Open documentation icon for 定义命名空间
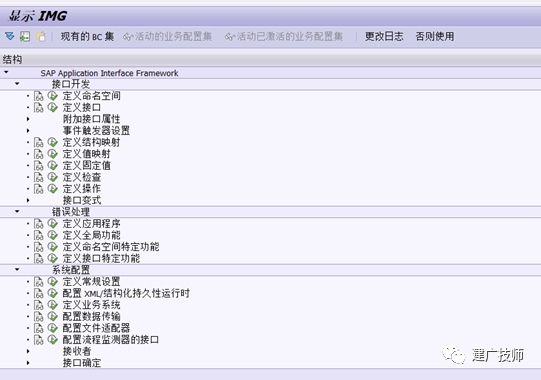The height and width of the screenshot is (380, 541). 39,96
